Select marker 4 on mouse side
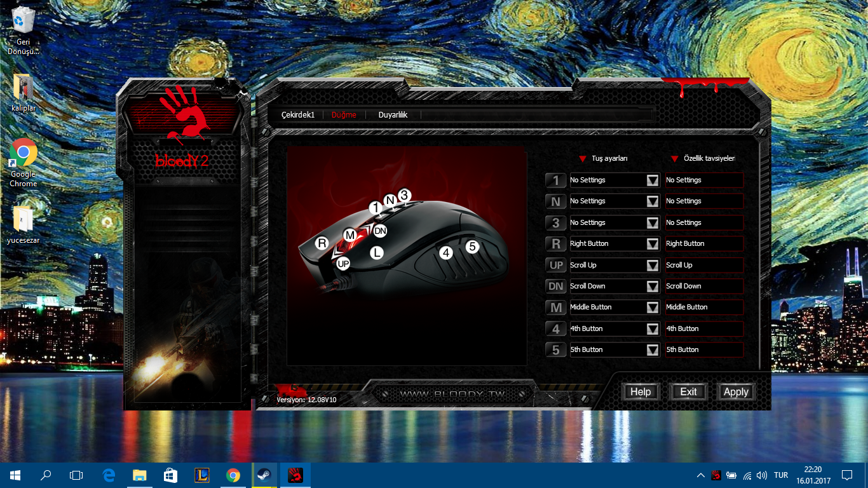The height and width of the screenshot is (488, 868). (x=446, y=253)
